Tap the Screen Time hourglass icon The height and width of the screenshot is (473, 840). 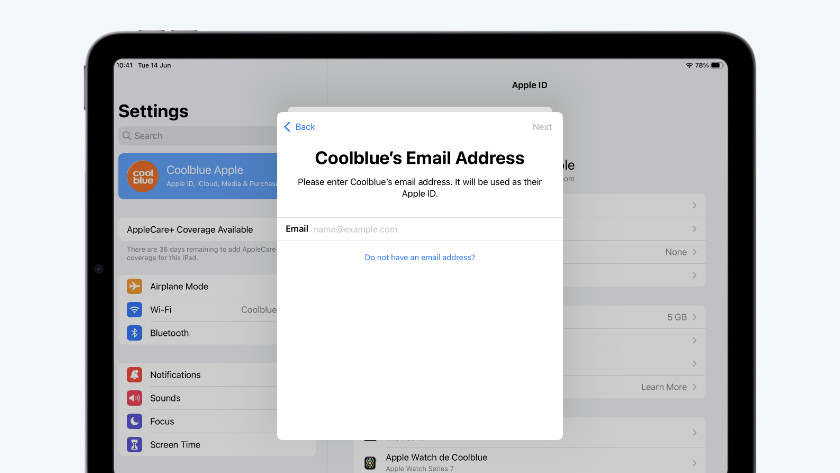pos(134,445)
